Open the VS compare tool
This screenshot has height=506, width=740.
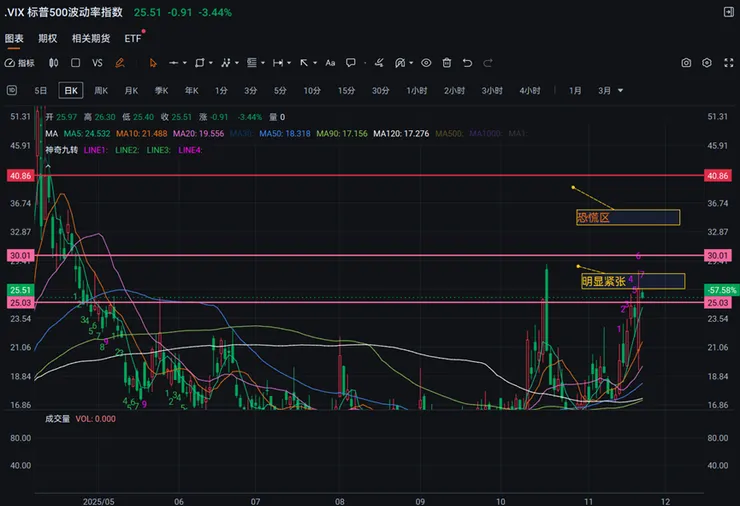[97, 63]
